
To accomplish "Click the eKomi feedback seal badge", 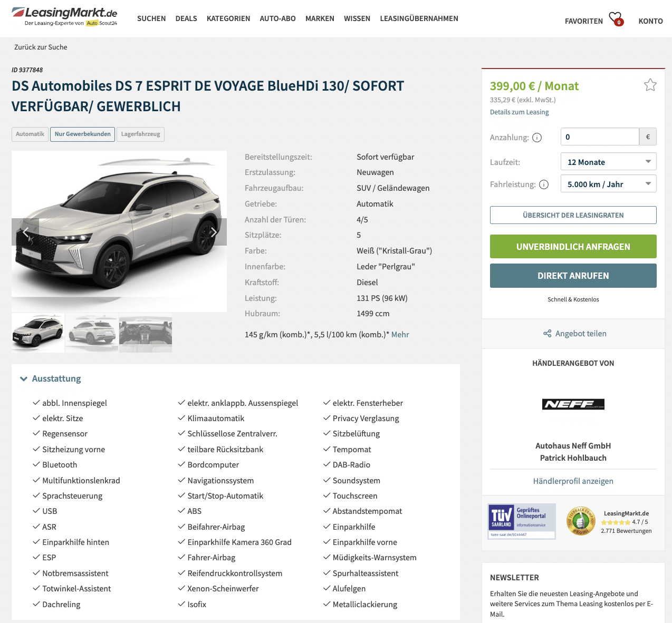I will (581, 521).
